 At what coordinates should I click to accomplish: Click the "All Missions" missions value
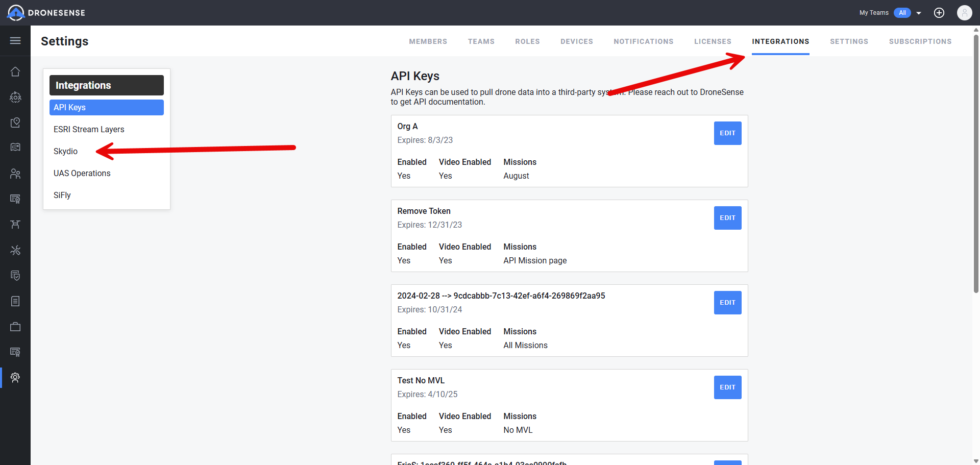pyautogui.click(x=525, y=345)
